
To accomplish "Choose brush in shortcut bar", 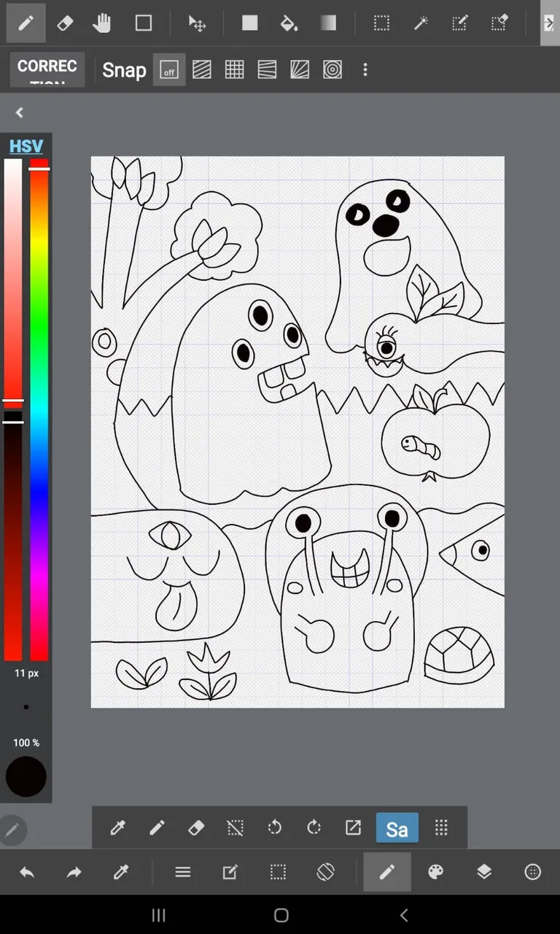I will pyautogui.click(x=157, y=828).
